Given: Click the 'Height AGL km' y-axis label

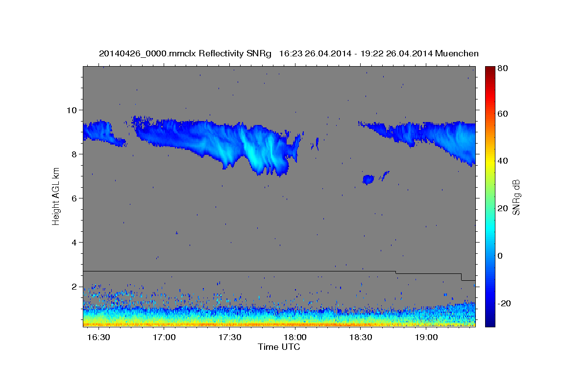Looking at the screenshot, I should point(56,196).
